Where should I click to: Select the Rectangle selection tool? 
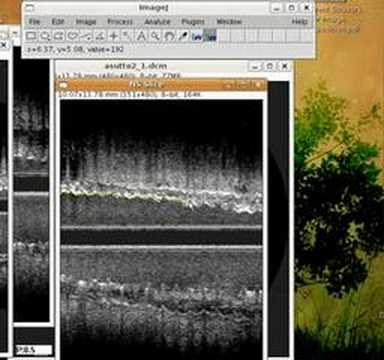[x=31, y=35]
